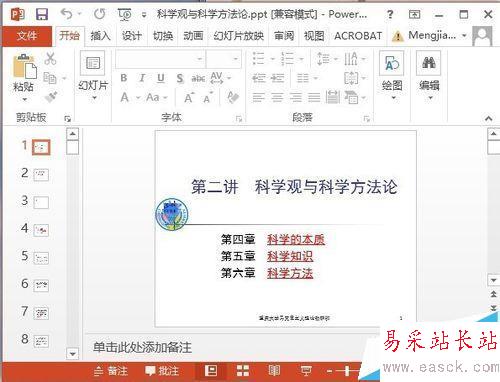Open the 文件 File menu
The width and height of the screenshot is (500, 382).
[x=27, y=36]
